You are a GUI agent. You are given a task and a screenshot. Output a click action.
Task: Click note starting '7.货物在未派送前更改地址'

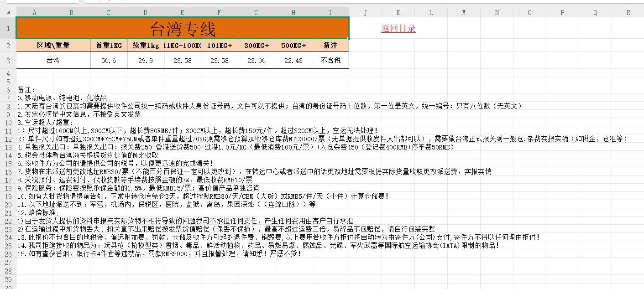click(255, 171)
